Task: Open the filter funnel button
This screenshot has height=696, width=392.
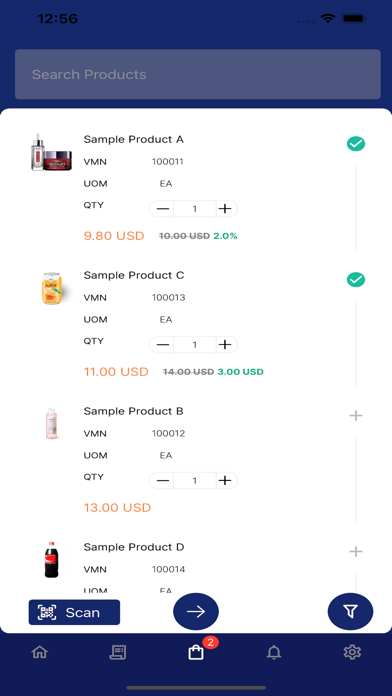Action: [350, 612]
